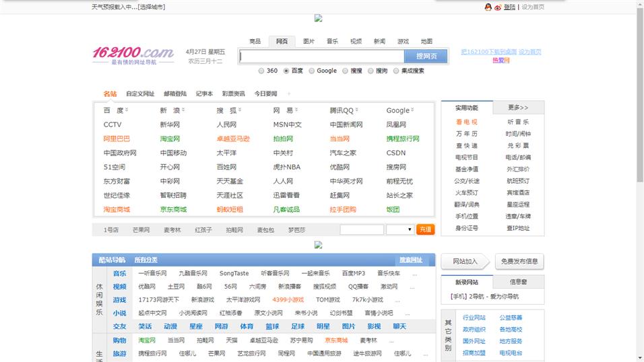
Task: Expand the dropdown arrow next to 新浪
Action: pyautogui.click(x=184, y=110)
